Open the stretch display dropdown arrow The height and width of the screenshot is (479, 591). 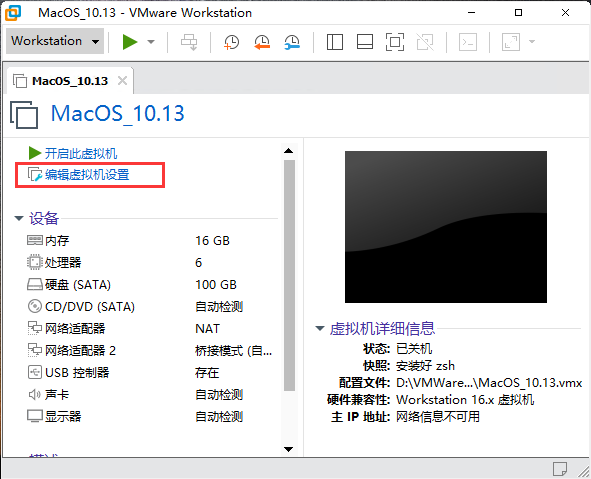(x=532, y=41)
